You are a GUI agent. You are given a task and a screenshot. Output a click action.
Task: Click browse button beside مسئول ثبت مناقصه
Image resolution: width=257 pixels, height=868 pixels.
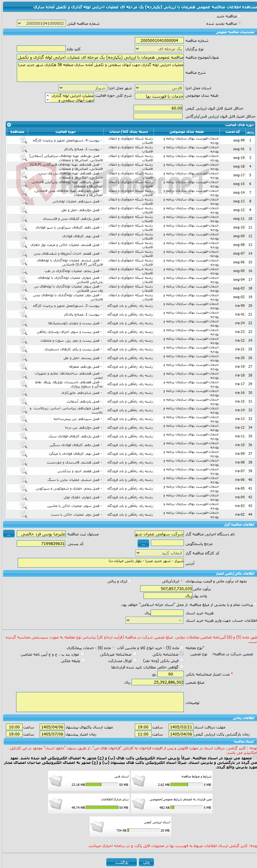[9, 534]
